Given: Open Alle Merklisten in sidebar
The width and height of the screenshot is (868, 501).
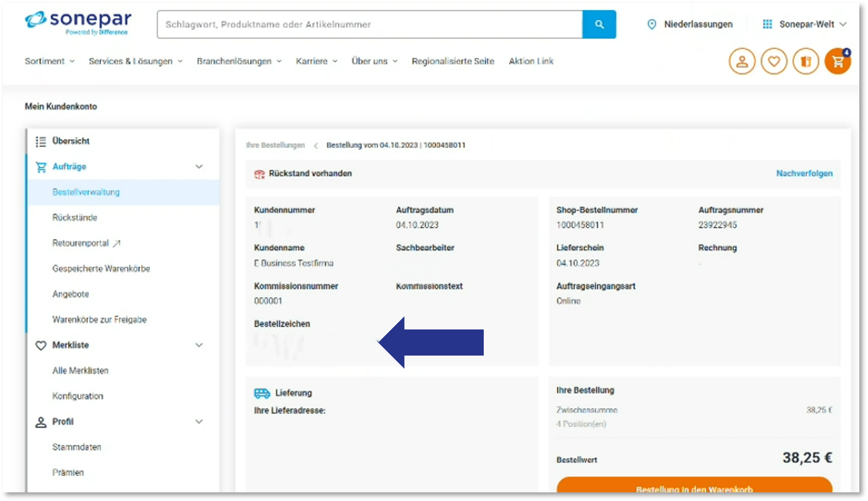Looking at the screenshot, I should pos(80,371).
